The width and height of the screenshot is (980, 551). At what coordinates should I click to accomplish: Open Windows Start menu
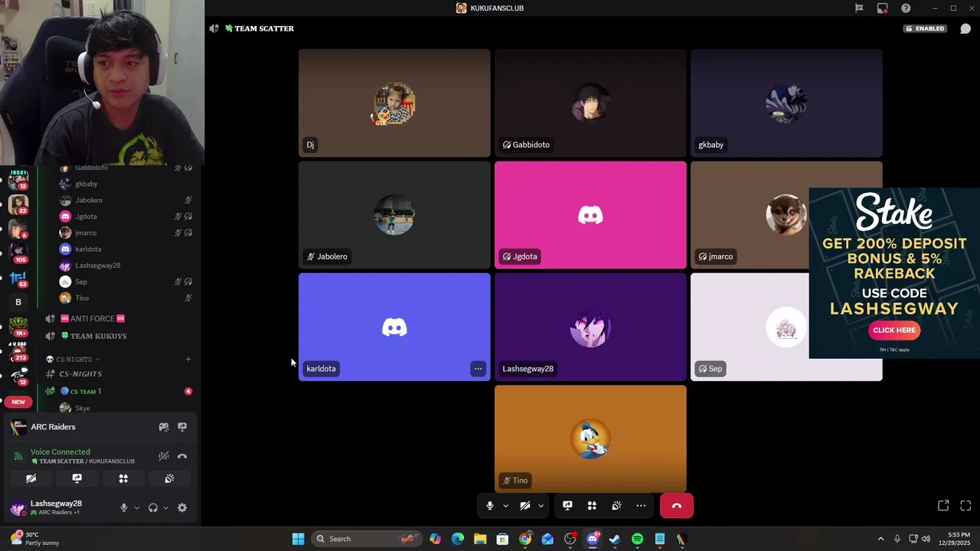[x=298, y=539]
